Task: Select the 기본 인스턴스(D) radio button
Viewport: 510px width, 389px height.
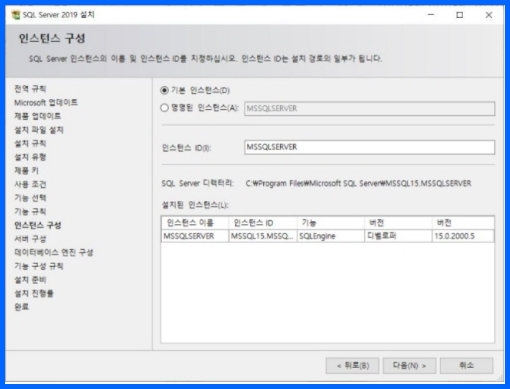Action: (x=164, y=90)
